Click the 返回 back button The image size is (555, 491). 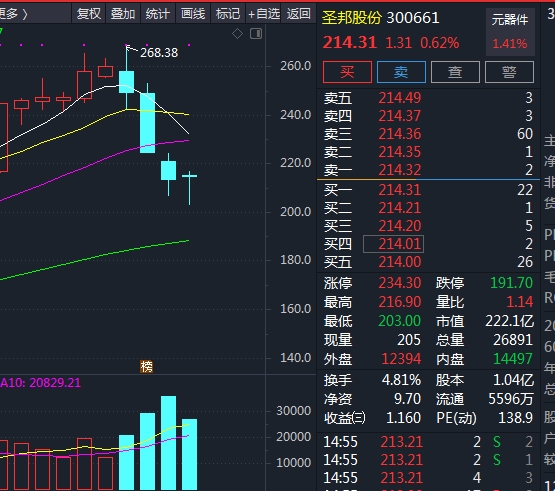[x=298, y=14]
